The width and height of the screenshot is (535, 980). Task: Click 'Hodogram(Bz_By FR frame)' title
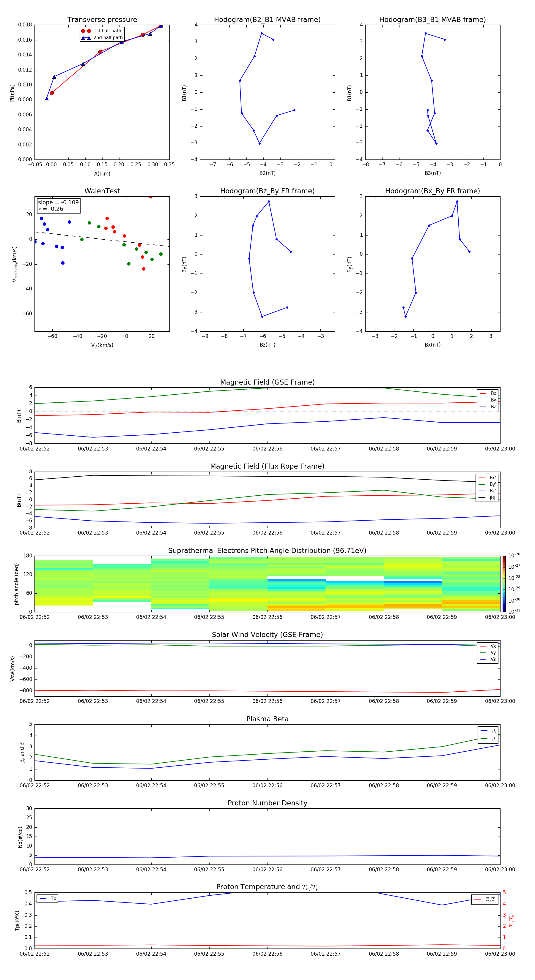pyautogui.click(x=267, y=191)
